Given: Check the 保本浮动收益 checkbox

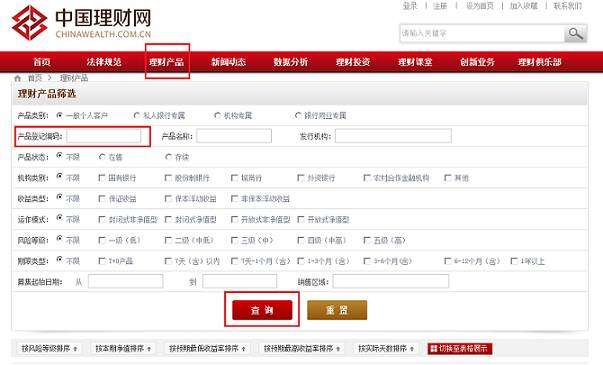Looking at the screenshot, I should pyautogui.click(x=168, y=198).
